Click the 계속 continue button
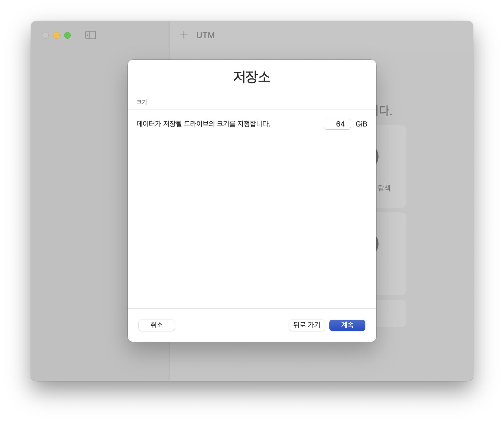Image resolution: width=504 pixels, height=422 pixels. (x=347, y=325)
